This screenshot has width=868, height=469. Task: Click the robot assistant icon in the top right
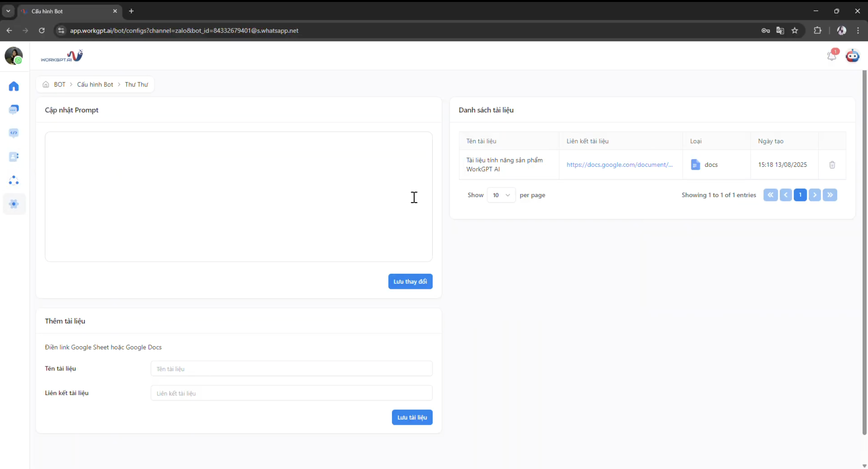tap(852, 56)
